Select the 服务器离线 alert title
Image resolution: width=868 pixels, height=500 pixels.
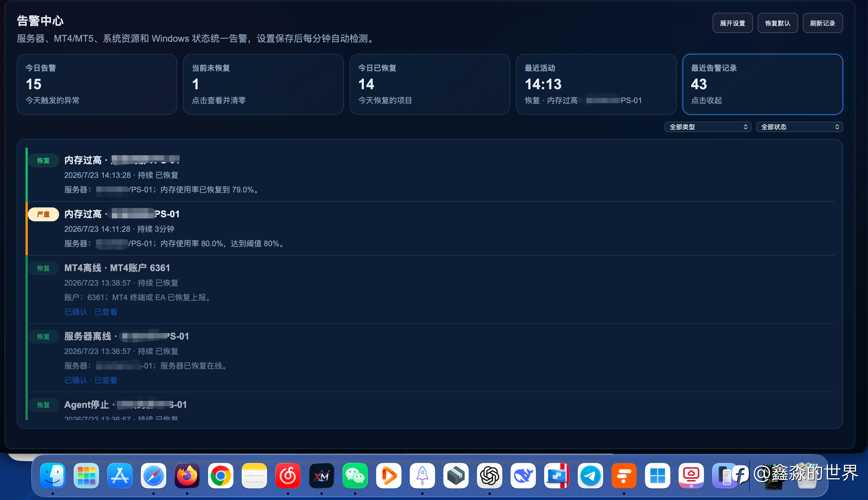pyautogui.click(x=126, y=336)
